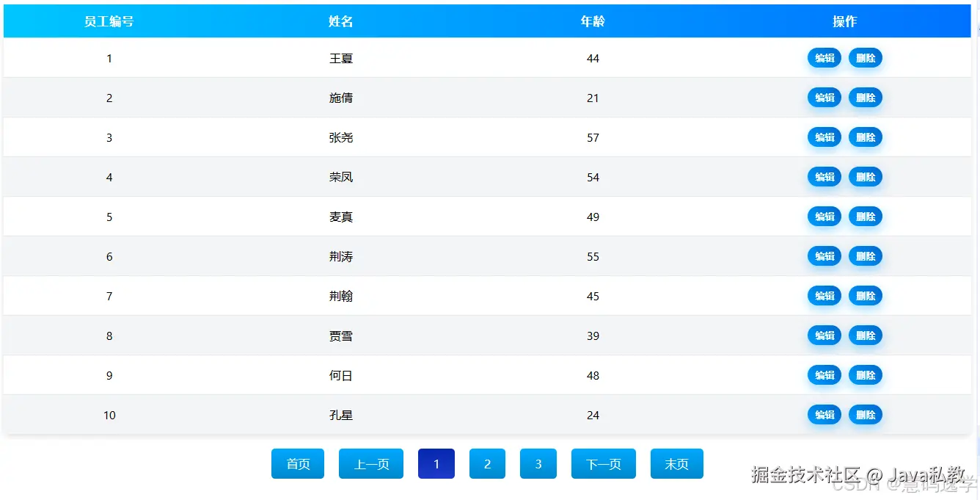
Task: Click 删除 button for employee 王夏
Action: [x=866, y=58]
